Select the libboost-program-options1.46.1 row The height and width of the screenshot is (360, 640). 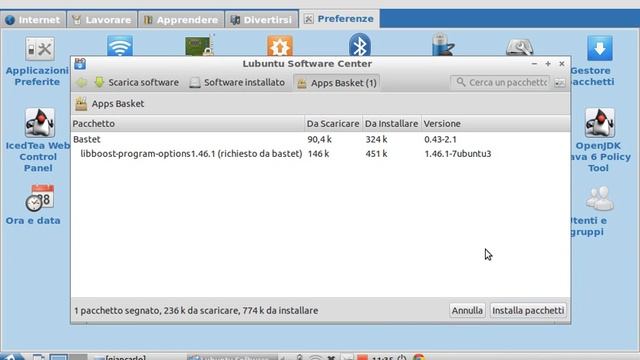pos(320,154)
